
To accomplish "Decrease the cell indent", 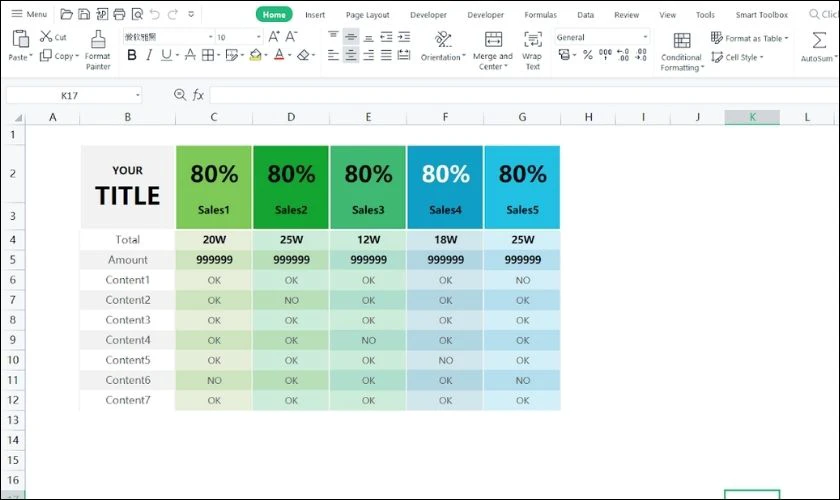I will (386, 36).
